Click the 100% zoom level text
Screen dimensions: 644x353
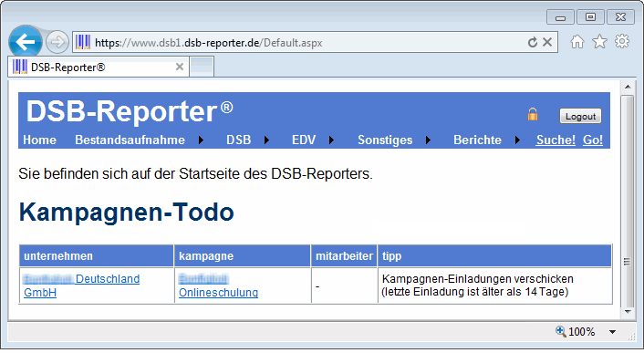pyautogui.click(x=581, y=332)
